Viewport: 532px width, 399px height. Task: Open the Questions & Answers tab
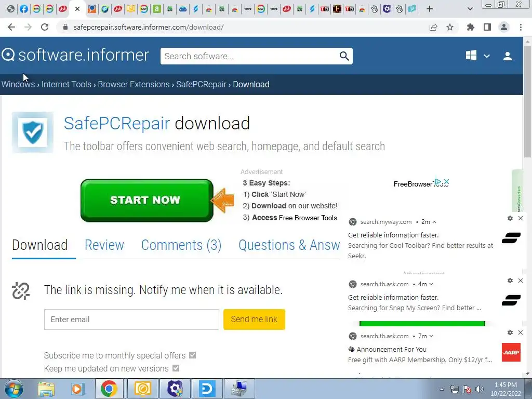(x=289, y=245)
